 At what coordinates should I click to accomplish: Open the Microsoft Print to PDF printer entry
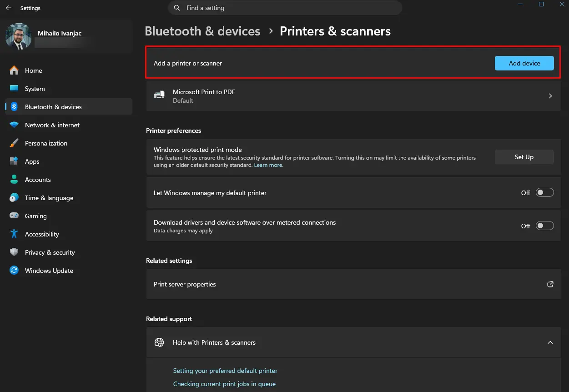click(x=318, y=95)
